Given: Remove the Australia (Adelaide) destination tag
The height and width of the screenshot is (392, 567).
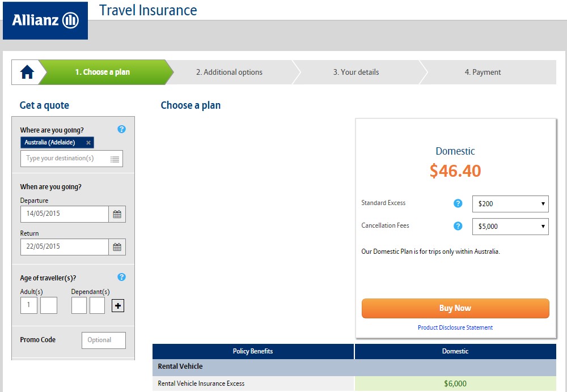Looking at the screenshot, I should tap(88, 143).
